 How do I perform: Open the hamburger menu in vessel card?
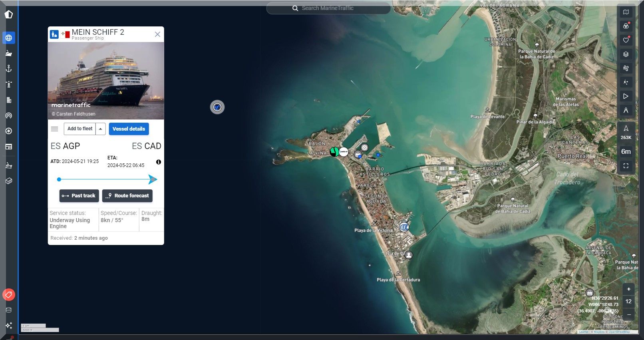55,129
